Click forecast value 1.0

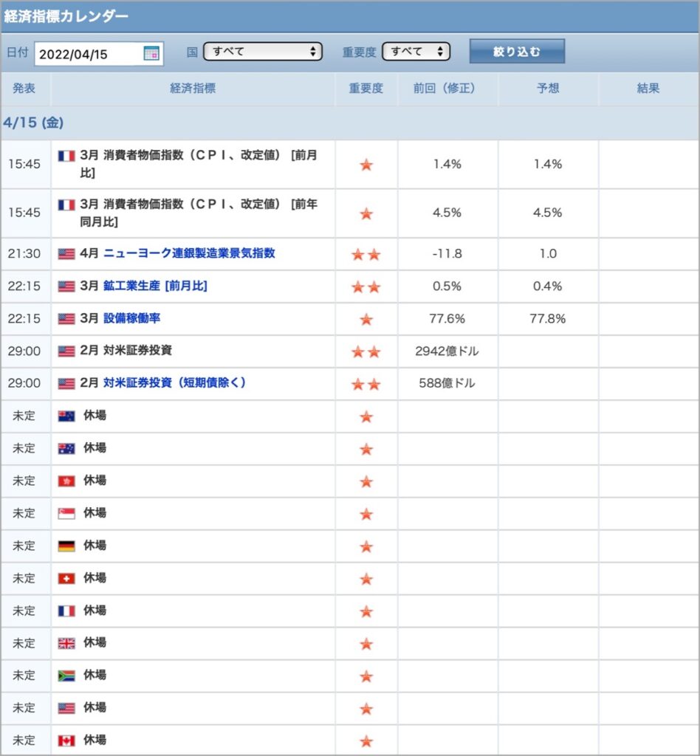548,254
